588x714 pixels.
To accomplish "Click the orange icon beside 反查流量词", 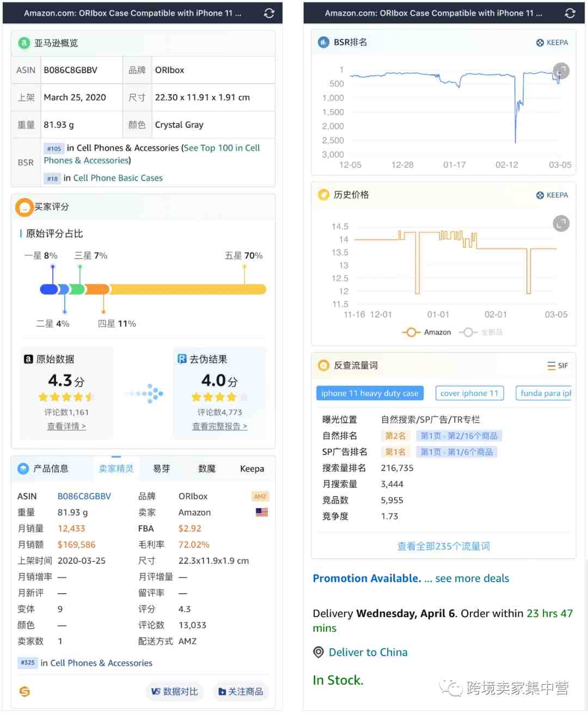I will [323, 365].
